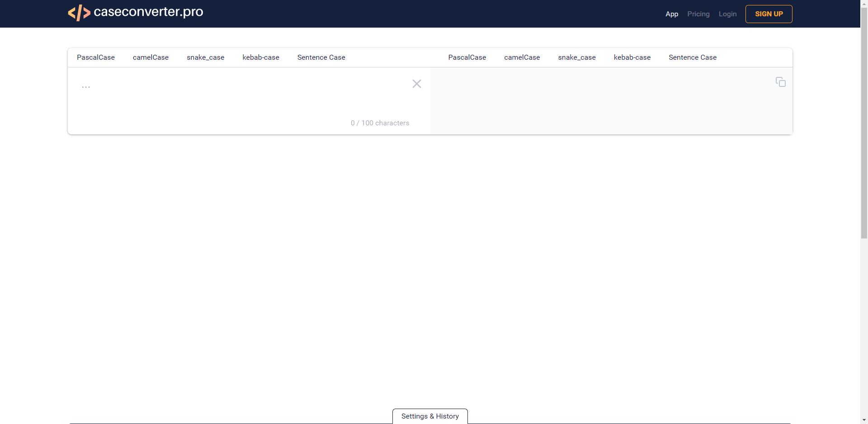Open the App navigation link
The image size is (868, 424).
[x=672, y=14]
